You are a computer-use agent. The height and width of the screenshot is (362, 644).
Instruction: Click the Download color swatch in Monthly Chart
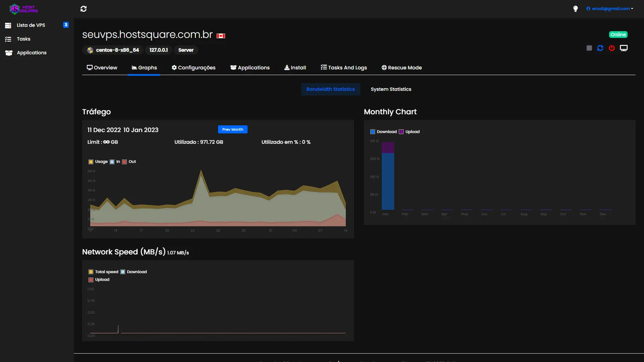coord(373,132)
